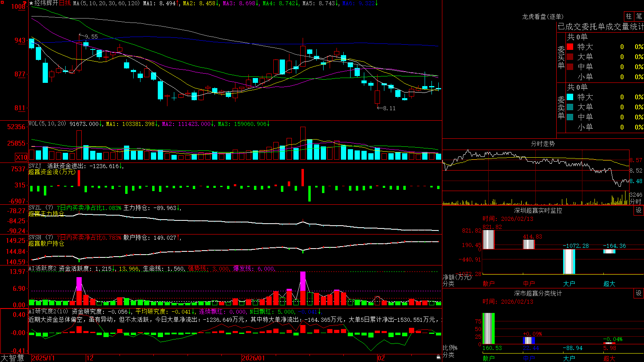Click the lock icon on the timeline
This screenshot has height=362, width=644.
point(438,357)
